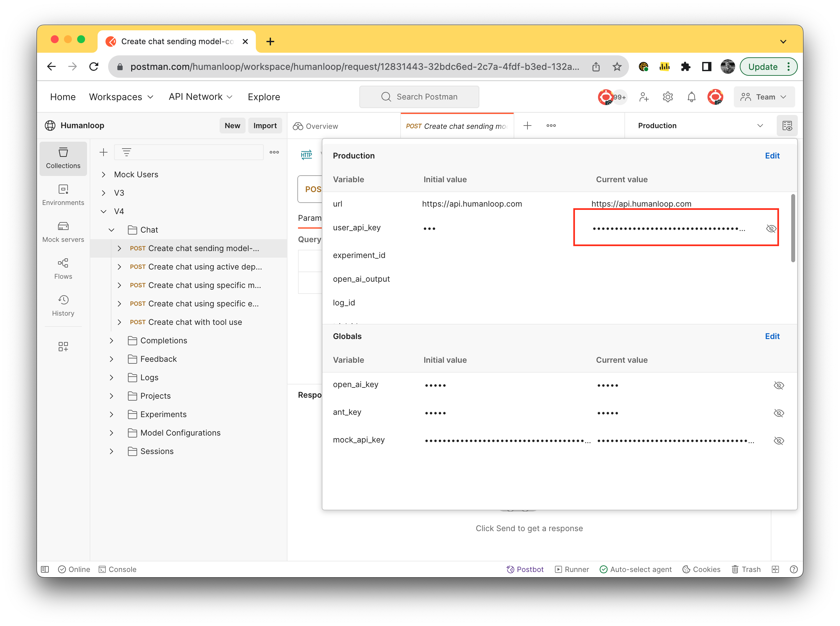840x626 pixels.
Task: Open the Collections sidebar panel
Action: pyautogui.click(x=63, y=158)
